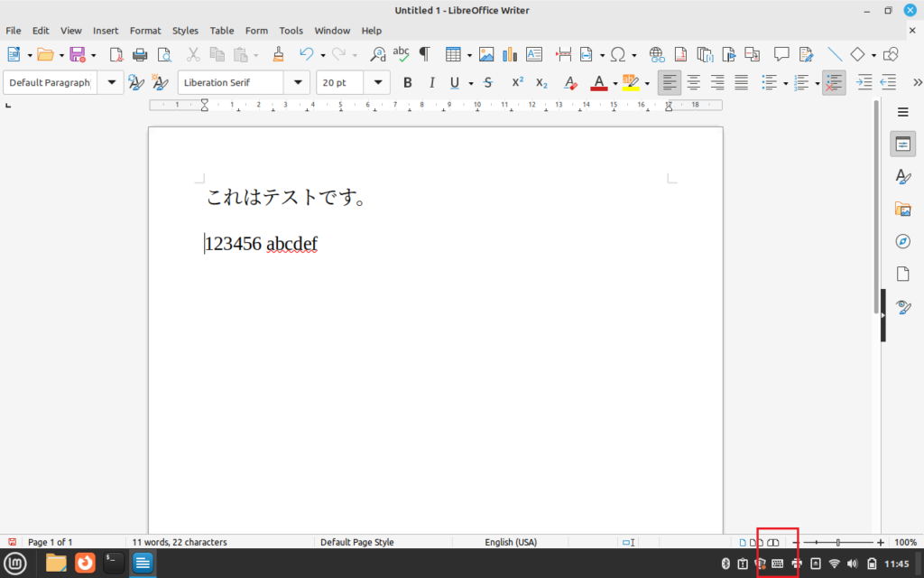Enable justified text alignment
Viewport: 924px width, 578px height.
click(x=742, y=82)
